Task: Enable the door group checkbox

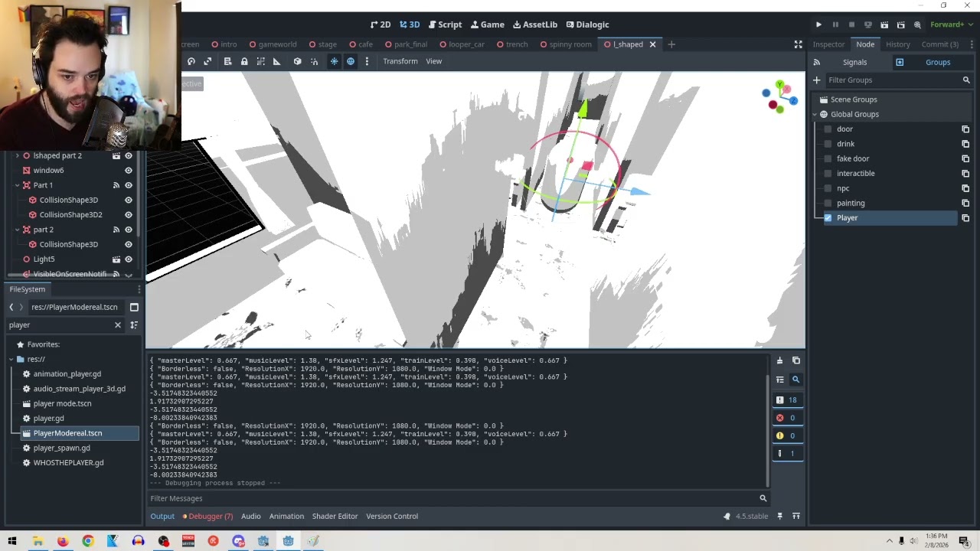Action: (x=828, y=129)
